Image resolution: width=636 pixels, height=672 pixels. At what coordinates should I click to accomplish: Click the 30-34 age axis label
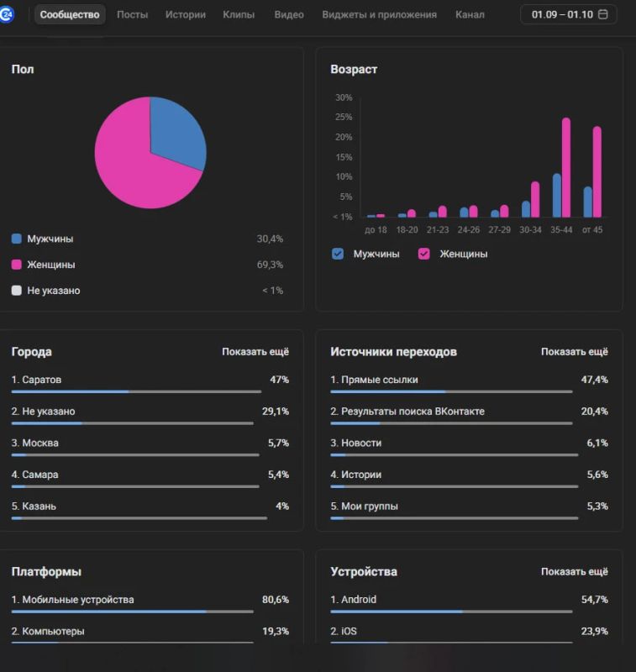(x=531, y=229)
